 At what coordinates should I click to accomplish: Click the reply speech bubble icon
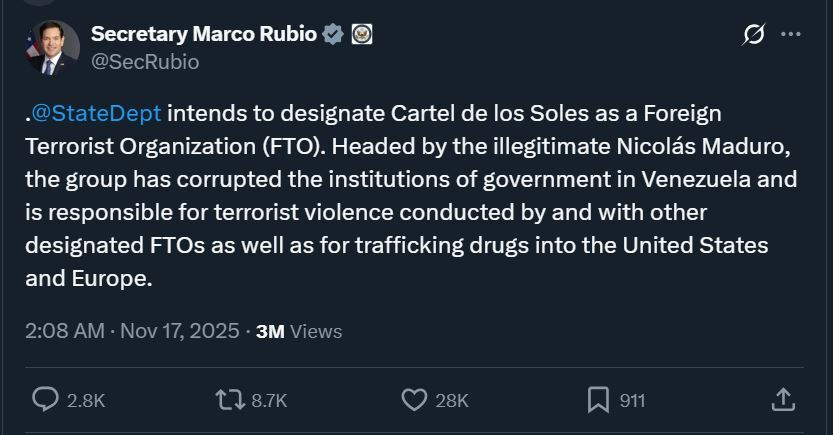coord(46,400)
